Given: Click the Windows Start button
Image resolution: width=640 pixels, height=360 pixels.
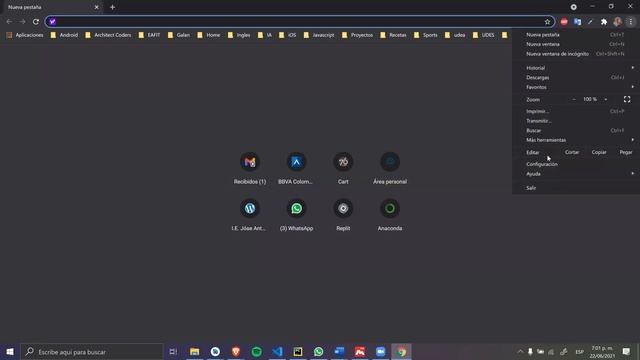Looking at the screenshot, I should (10, 351).
